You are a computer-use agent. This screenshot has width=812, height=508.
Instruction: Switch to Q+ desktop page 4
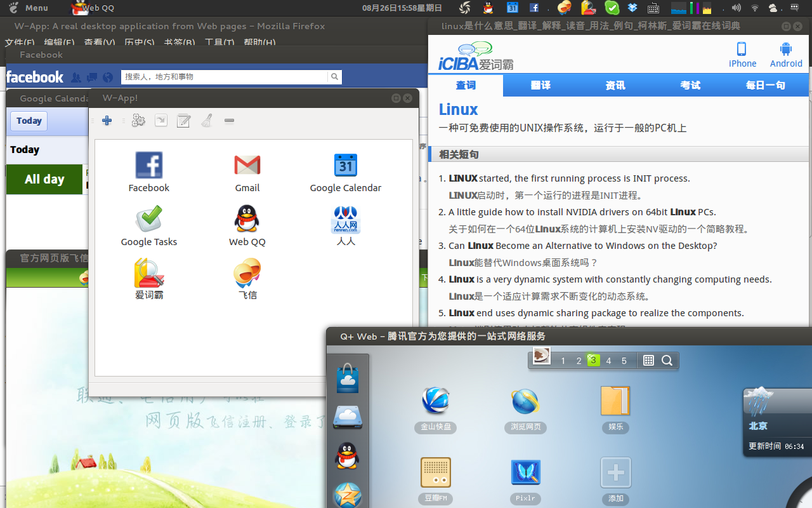pos(608,361)
